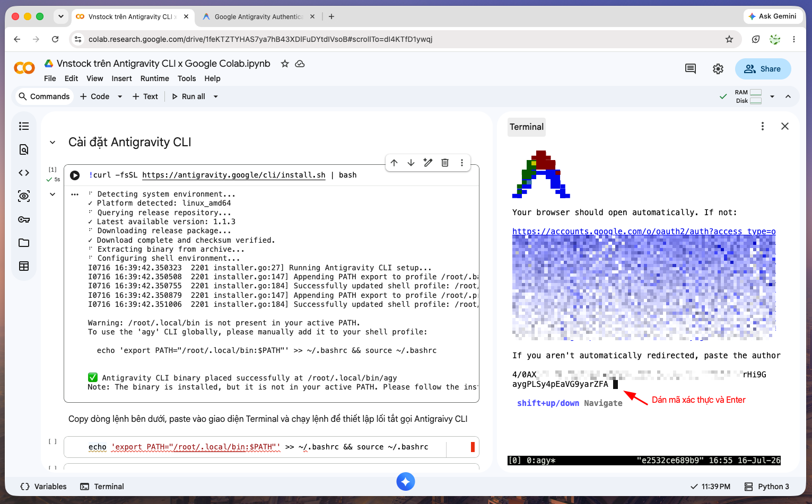Expand the Code insert dropdown arrow
Screen dimensions: 812x504
point(120,96)
